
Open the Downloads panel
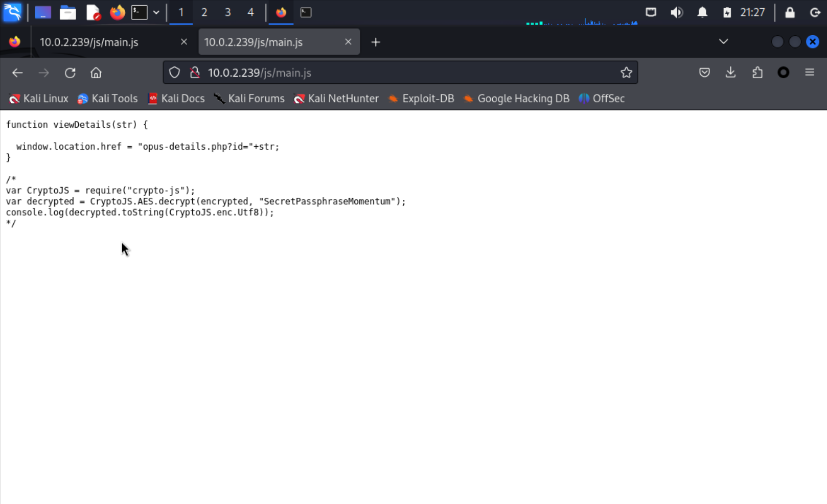(730, 73)
